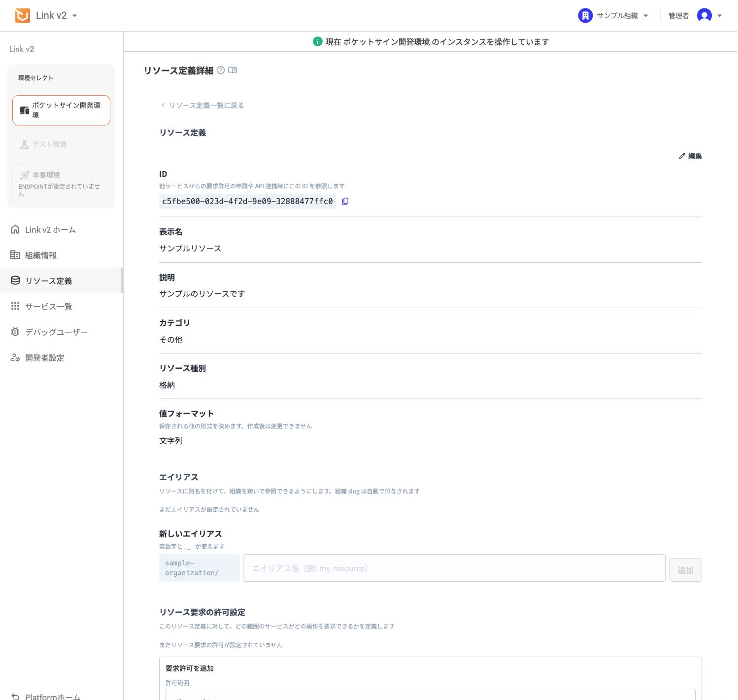Click the user-gear icon for 開発者設定
The height and width of the screenshot is (700, 738).
(15, 357)
